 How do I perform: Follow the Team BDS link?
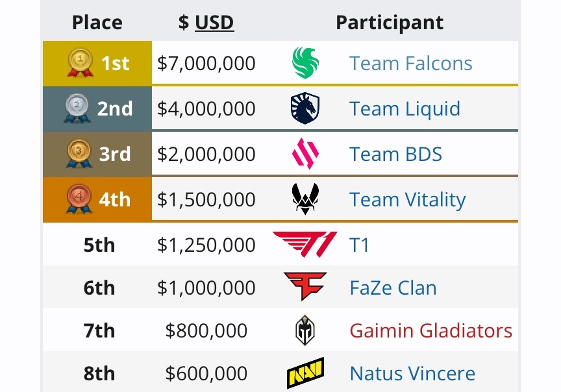point(395,154)
